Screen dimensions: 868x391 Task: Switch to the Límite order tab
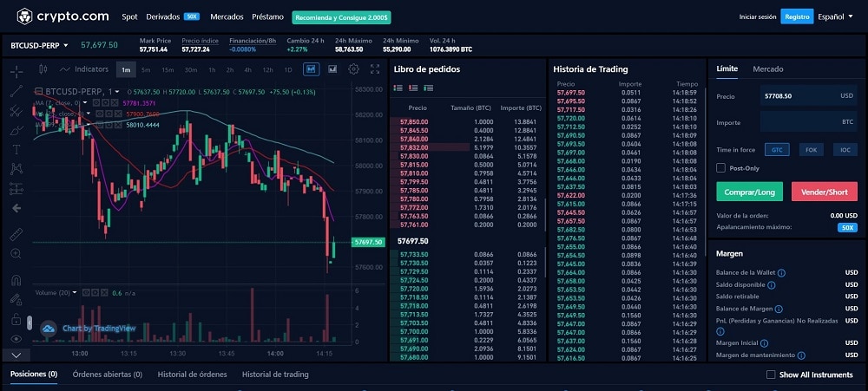click(x=727, y=69)
